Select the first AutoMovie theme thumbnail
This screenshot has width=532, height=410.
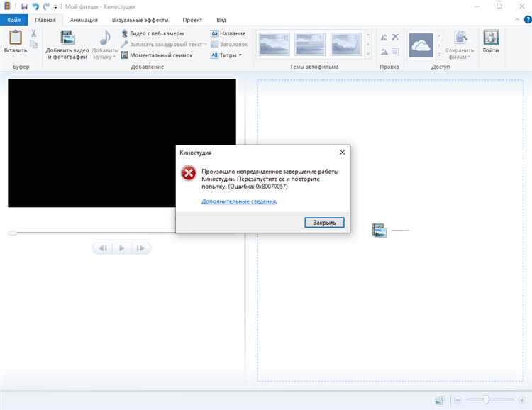pyautogui.click(x=275, y=45)
